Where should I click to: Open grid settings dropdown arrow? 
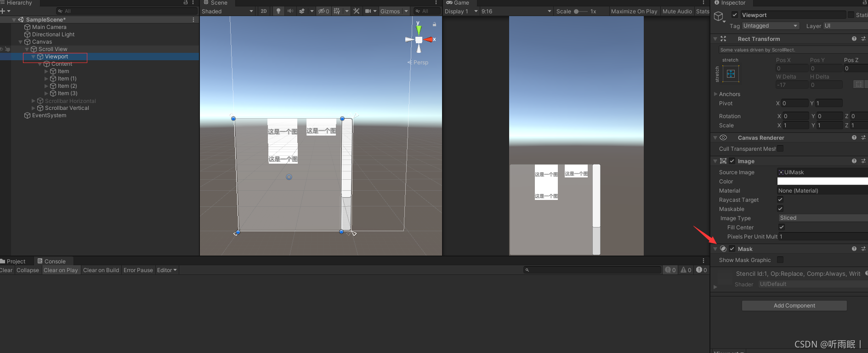tap(347, 11)
